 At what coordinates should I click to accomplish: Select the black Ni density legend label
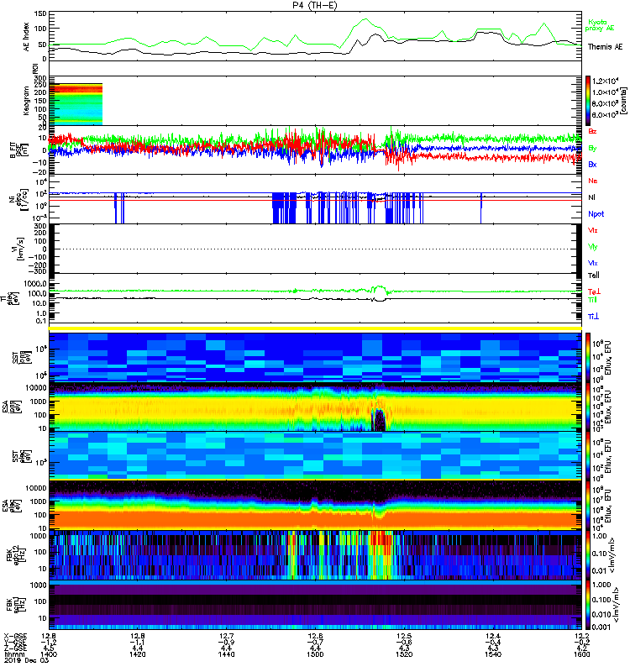click(592, 197)
